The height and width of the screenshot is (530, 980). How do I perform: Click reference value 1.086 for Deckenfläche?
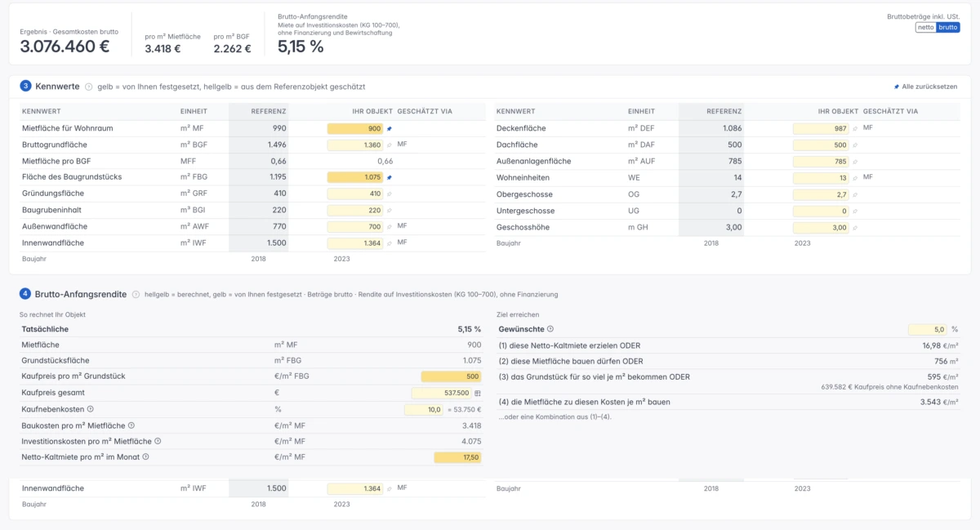tap(733, 129)
